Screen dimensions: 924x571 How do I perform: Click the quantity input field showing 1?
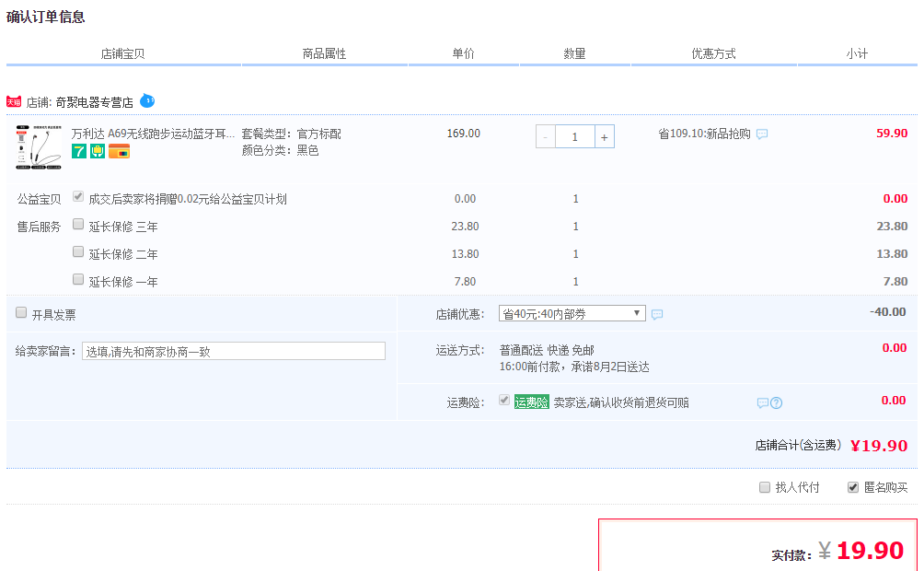(574, 137)
